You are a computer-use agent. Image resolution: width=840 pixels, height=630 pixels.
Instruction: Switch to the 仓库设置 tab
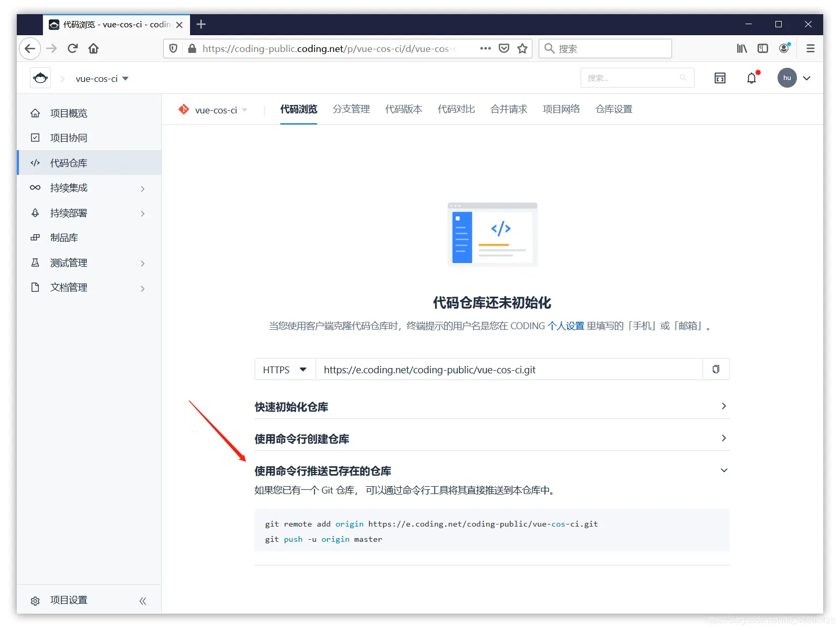tap(614, 109)
